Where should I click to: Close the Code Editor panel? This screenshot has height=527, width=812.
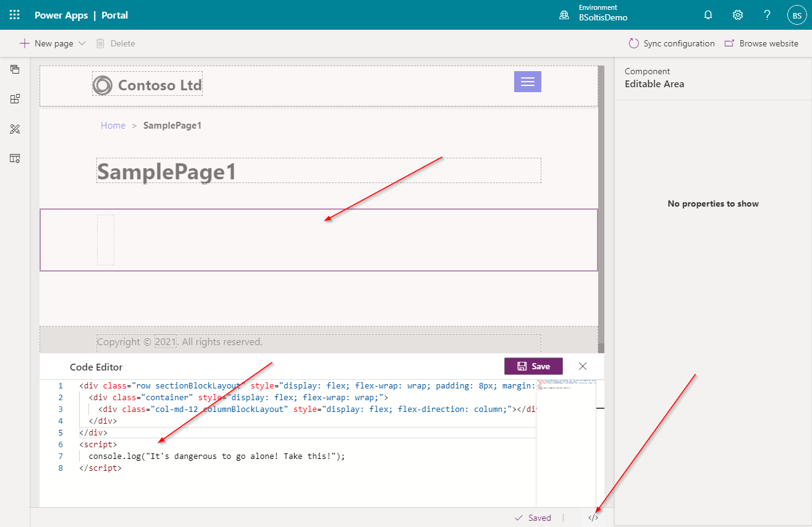point(582,366)
